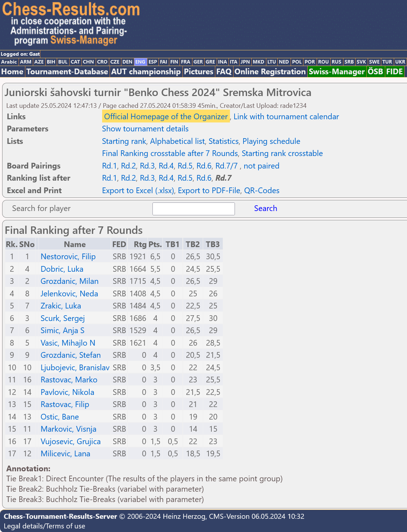
Task: Click the Pts. column header
Action: 155,244
